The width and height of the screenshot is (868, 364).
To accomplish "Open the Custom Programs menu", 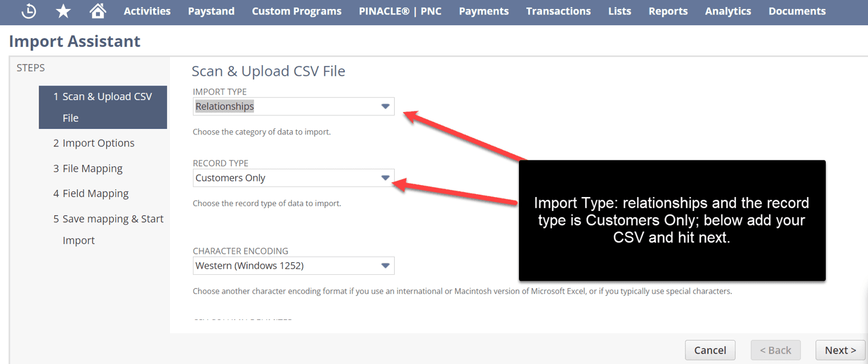I will pyautogui.click(x=297, y=11).
